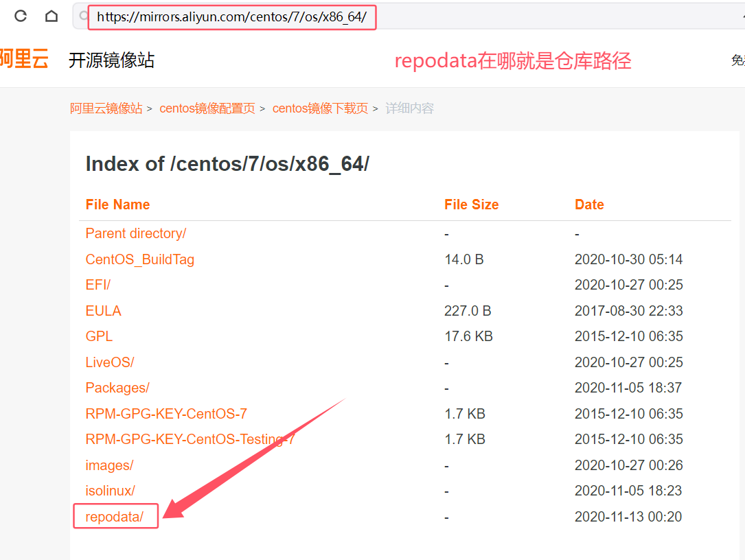Download RPM-GPG-KEY-CentOS-7 file
This screenshot has width=745, height=560.
pyautogui.click(x=166, y=414)
